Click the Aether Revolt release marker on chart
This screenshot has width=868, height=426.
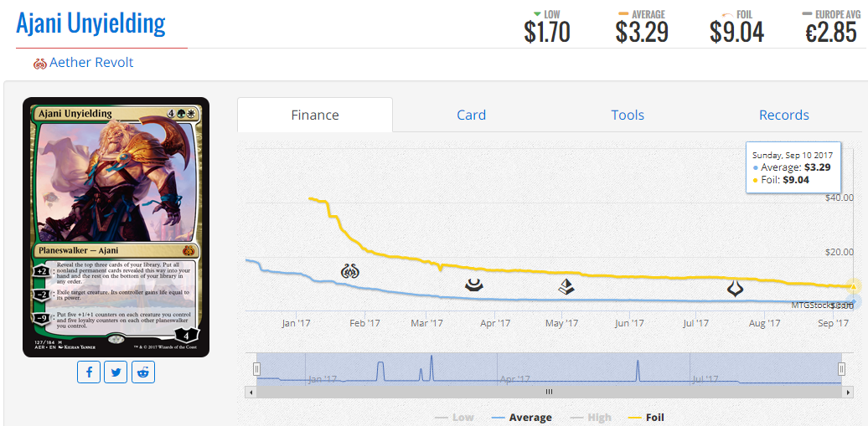[350, 272]
